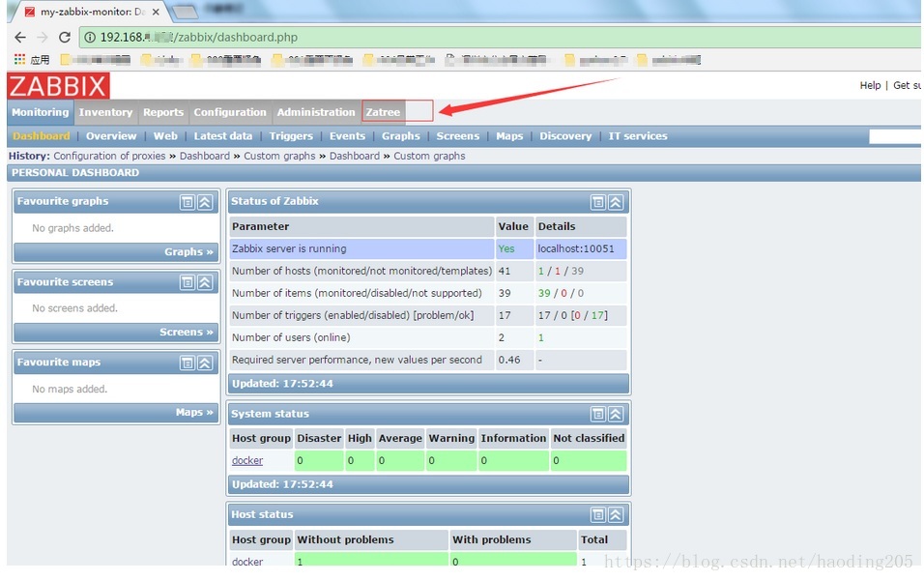Open the Discovery submenu
This screenshot has width=924, height=581.
(x=565, y=136)
